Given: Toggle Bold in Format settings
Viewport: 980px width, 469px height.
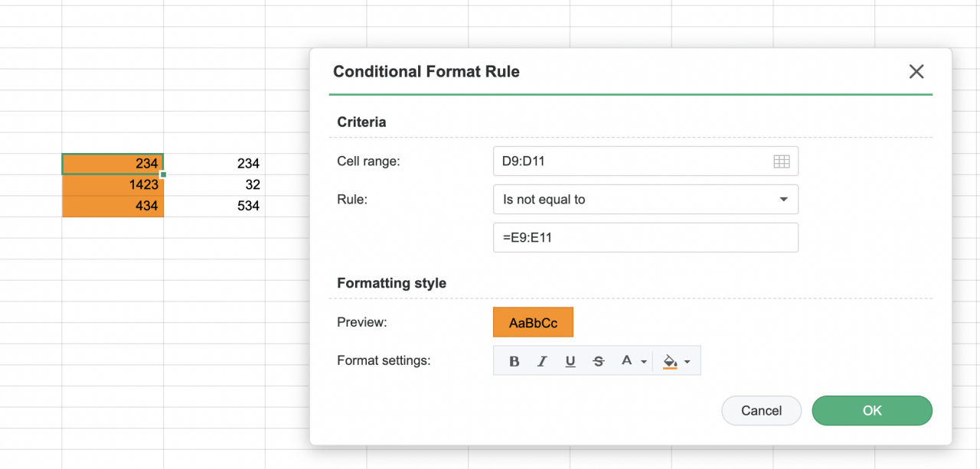Looking at the screenshot, I should click(x=514, y=361).
